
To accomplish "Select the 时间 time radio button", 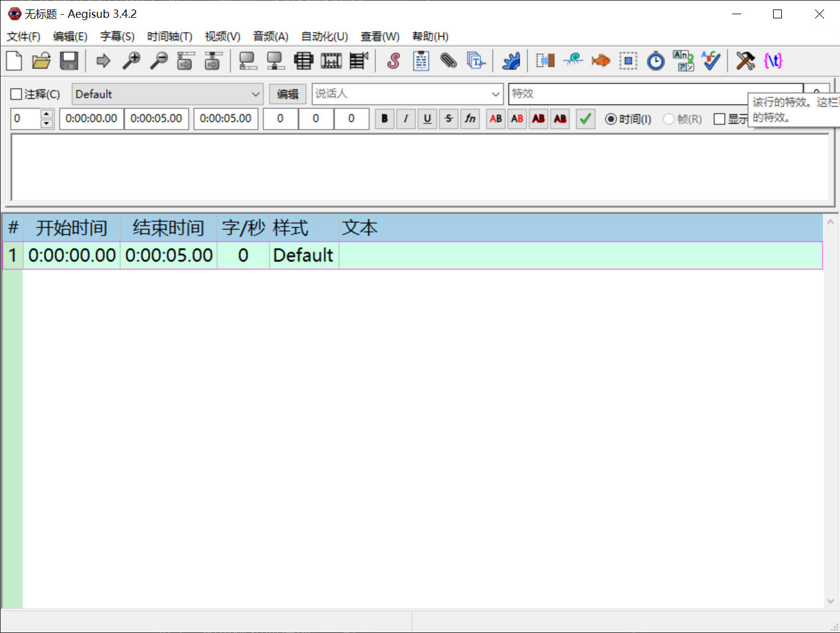I will coord(611,119).
